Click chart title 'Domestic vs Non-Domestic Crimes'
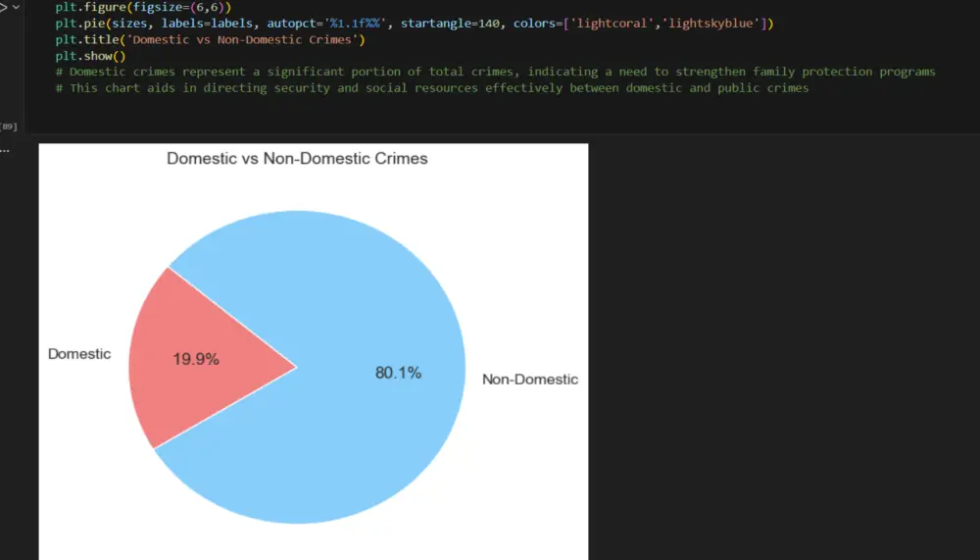 click(297, 158)
